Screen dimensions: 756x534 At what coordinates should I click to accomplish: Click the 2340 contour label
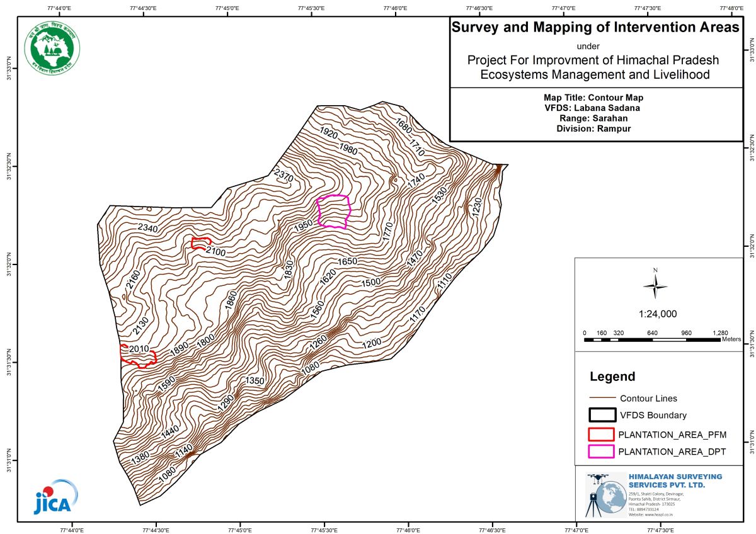(x=147, y=228)
